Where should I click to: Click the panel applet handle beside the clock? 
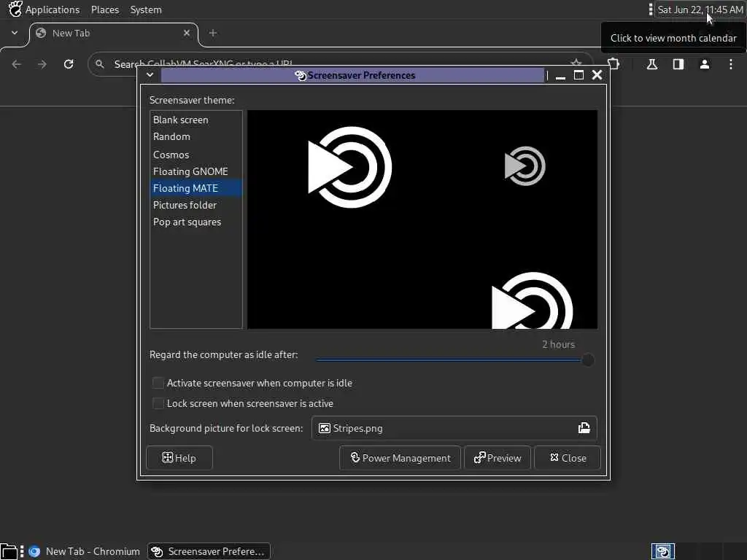pos(650,9)
